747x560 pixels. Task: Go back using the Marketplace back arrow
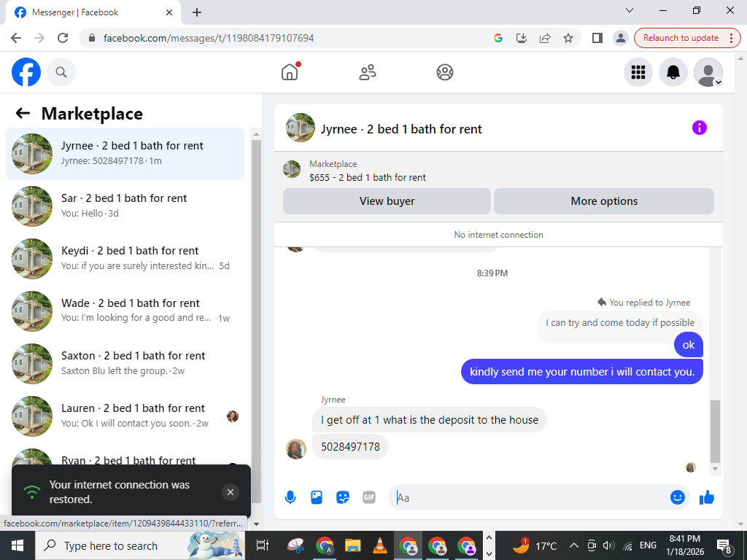(x=23, y=113)
